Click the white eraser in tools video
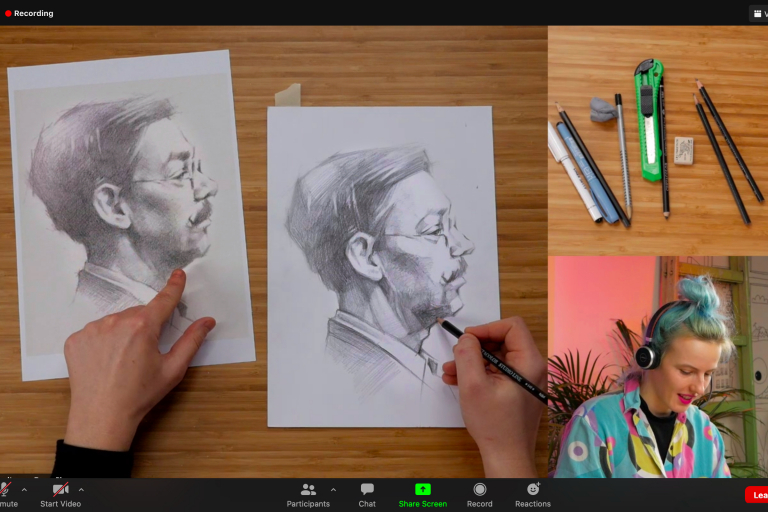Viewport: 768px width, 512px height. 684,150
